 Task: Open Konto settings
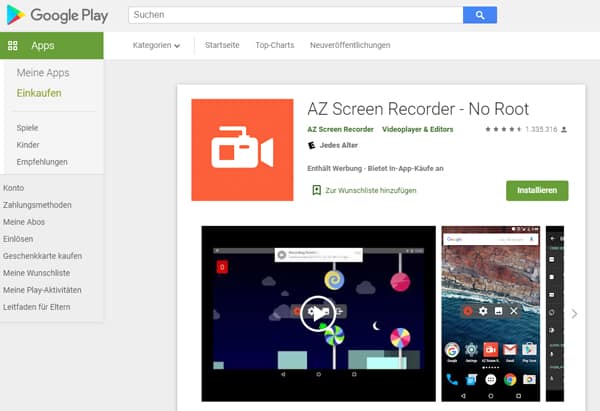13,188
